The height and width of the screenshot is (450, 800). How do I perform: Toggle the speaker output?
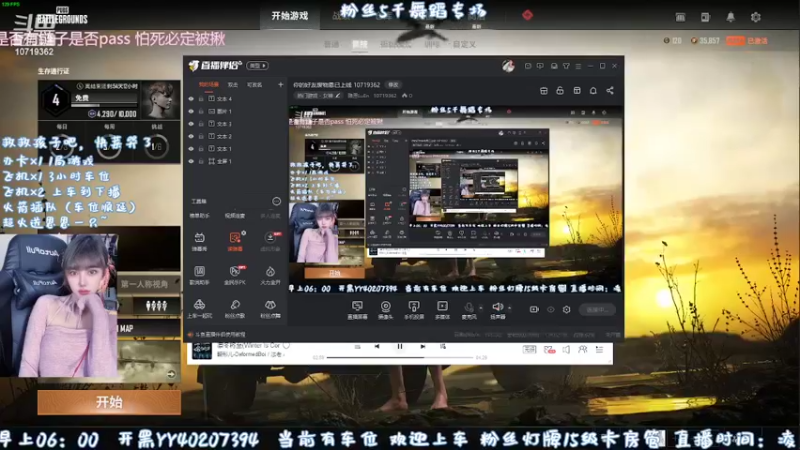pos(497,310)
